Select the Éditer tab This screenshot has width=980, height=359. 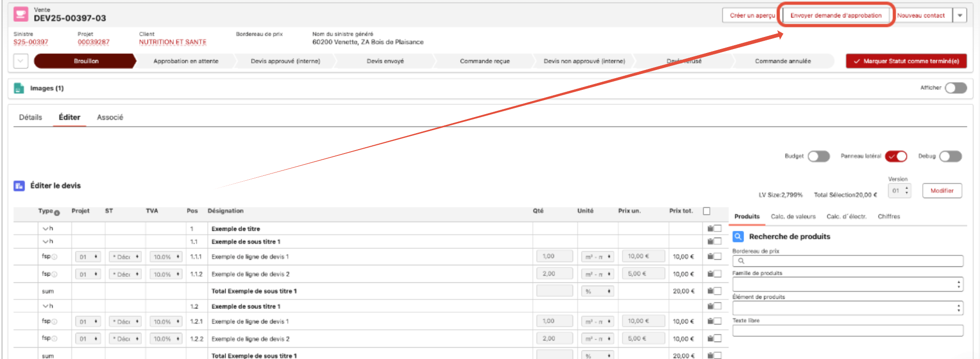coord(70,117)
